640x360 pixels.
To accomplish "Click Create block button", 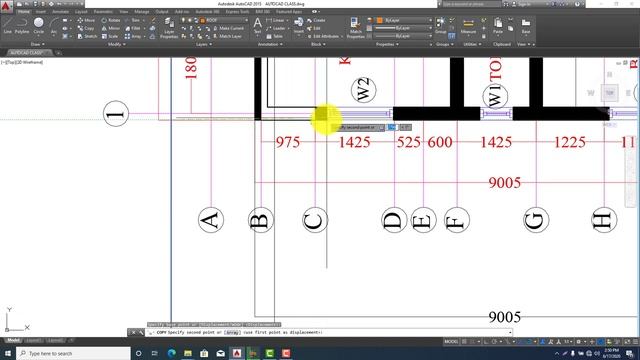I will click(x=316, y=20).
